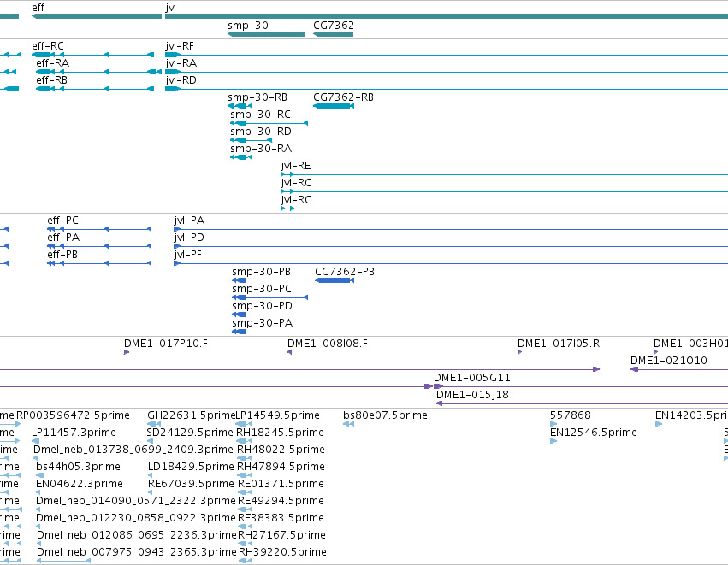Select transcript eff-RB
Image resolution: width=728 pixels, height=565 pixels.
pos(95,89)
